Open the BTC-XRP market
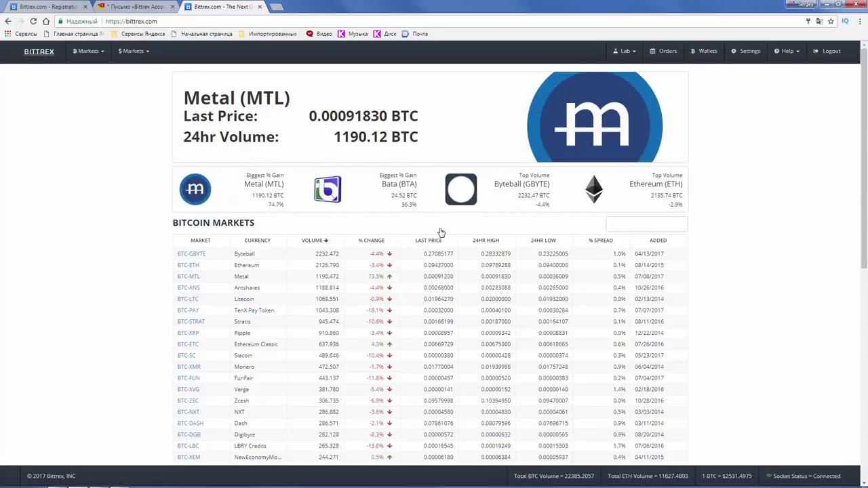 188,333
